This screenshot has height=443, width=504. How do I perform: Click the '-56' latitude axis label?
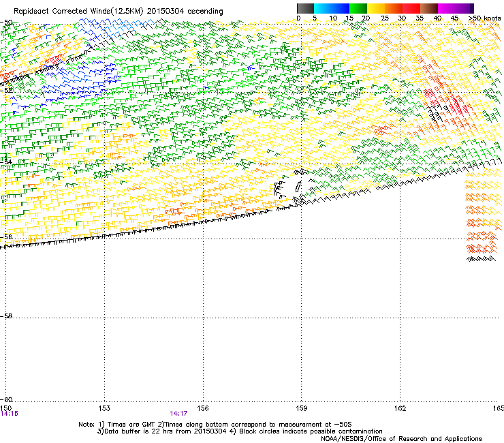(6, 236)
